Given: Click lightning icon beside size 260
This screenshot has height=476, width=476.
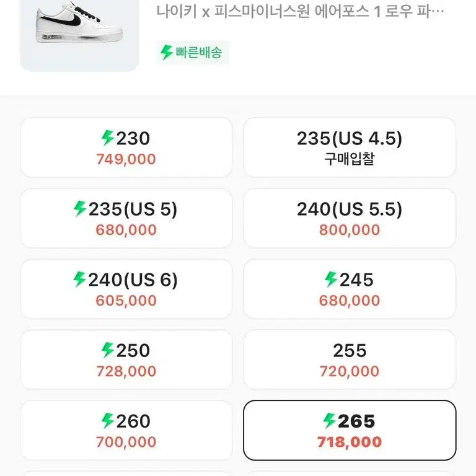Looking at the screenshot, I should 108,421.
